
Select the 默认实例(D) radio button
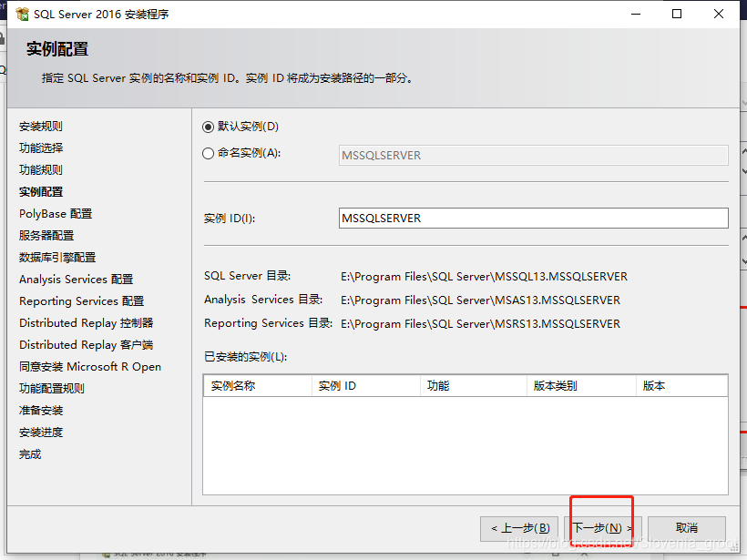pyautogui.click(x=208, y=127)
